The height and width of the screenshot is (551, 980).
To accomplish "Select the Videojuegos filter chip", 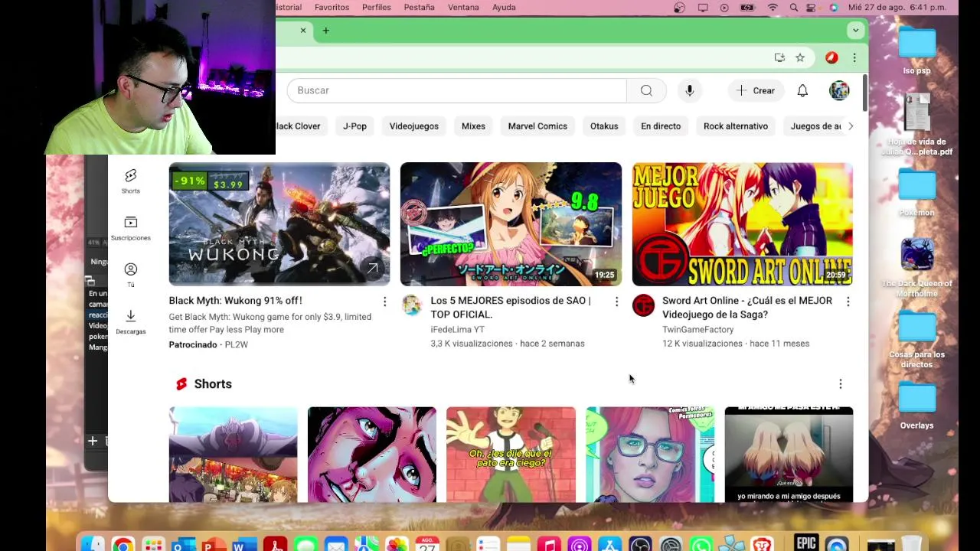I will [x=413, y=126].
